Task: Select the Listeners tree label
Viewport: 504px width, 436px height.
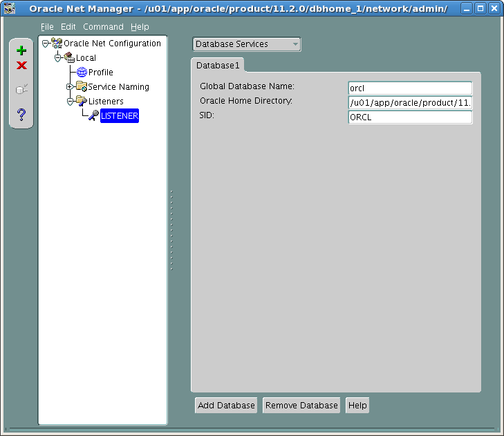Action: click(x=106, y=101)
